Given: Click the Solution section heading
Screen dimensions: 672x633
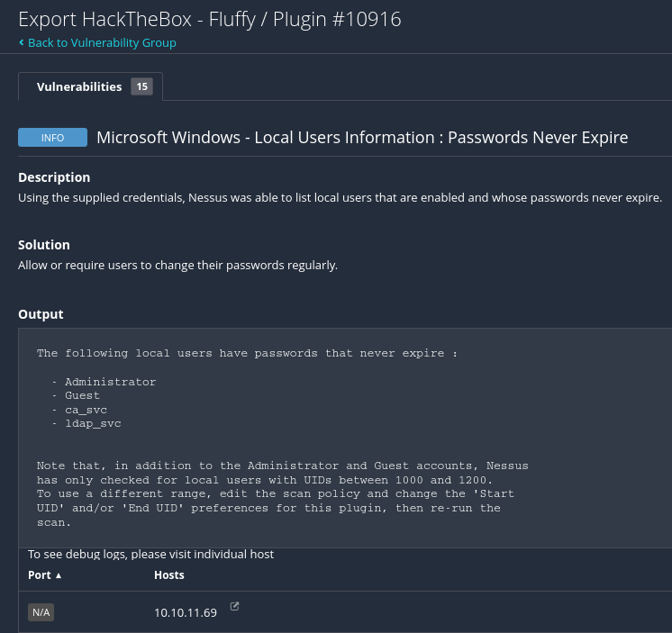Looking at the screenshot, I should point(44,245).
